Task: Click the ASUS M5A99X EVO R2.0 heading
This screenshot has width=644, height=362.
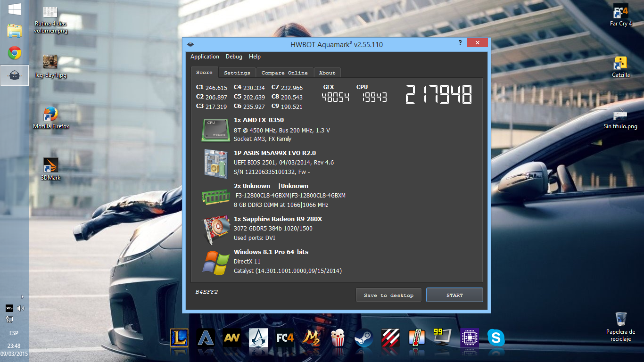Action: [275, 153]
